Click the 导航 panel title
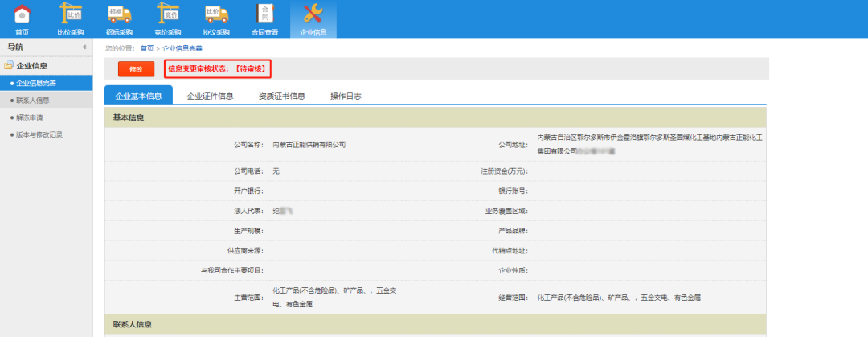This screenshot has height=337, width=868. (15, 47)
